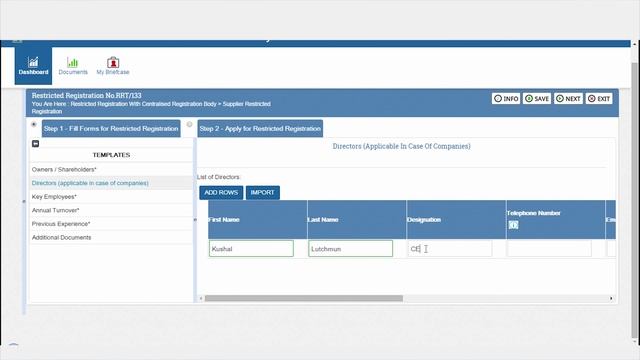Open Step 1 - Fill Forms tab
640x360 pixels.
pyautogui.click(x=111, y=129)
